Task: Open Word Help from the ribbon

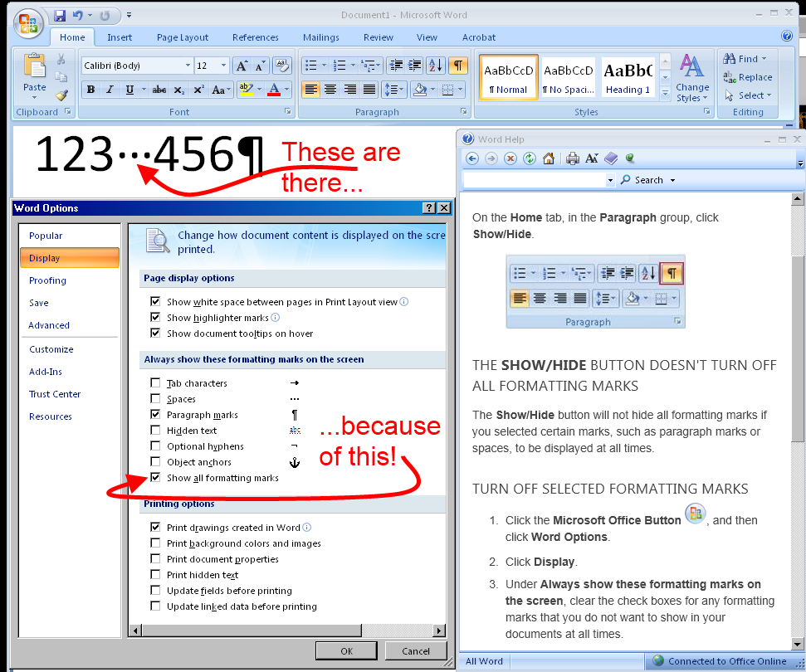Action: coord(786,36)
